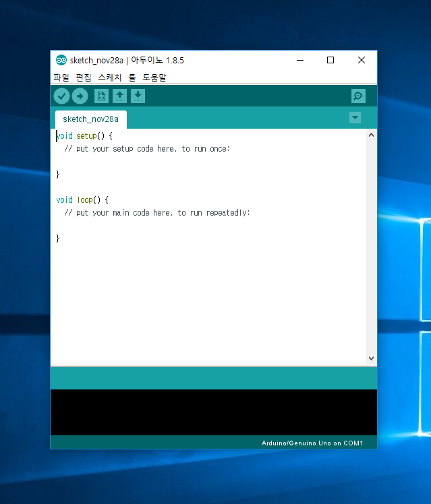The width and height of the screenshot is (431, 504).
Task: Open the 스케치 menu
Action: pyautogui.click(x=110, y=77)
